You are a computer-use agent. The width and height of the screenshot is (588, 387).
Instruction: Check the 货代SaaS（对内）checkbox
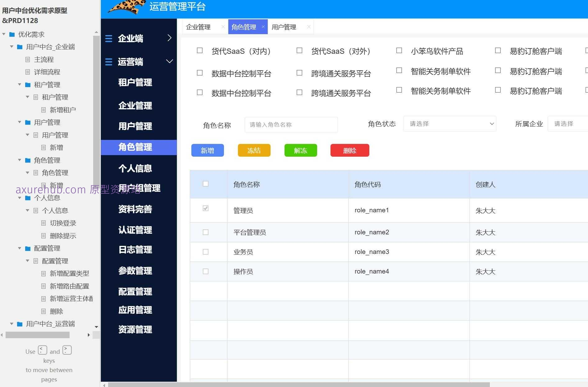[199, 50]
